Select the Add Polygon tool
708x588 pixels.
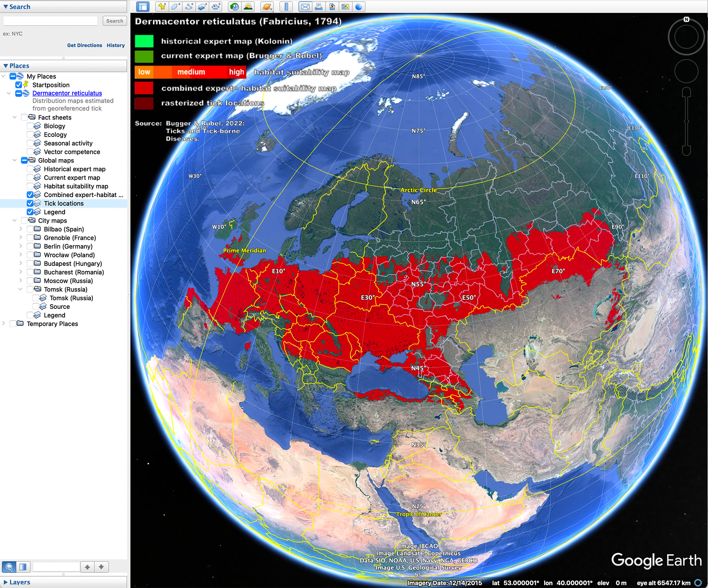pos(175,7)
